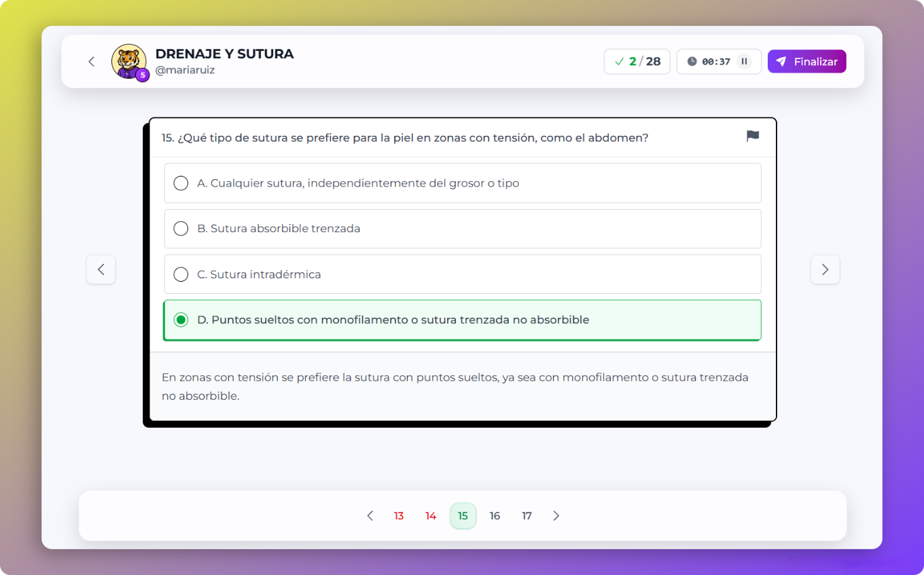Advance using the right navigation arrow
The height and width of the screenshot is (575, 924).
[825, 270]
